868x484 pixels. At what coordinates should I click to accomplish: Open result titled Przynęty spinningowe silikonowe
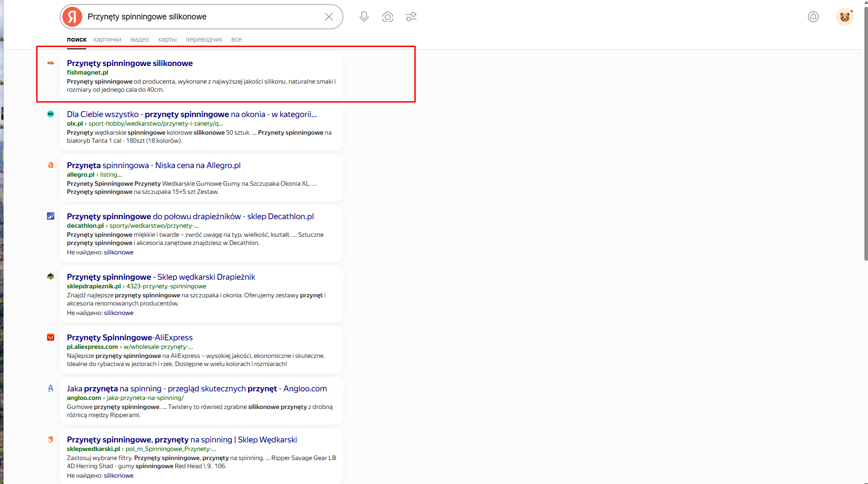(130, 63)
